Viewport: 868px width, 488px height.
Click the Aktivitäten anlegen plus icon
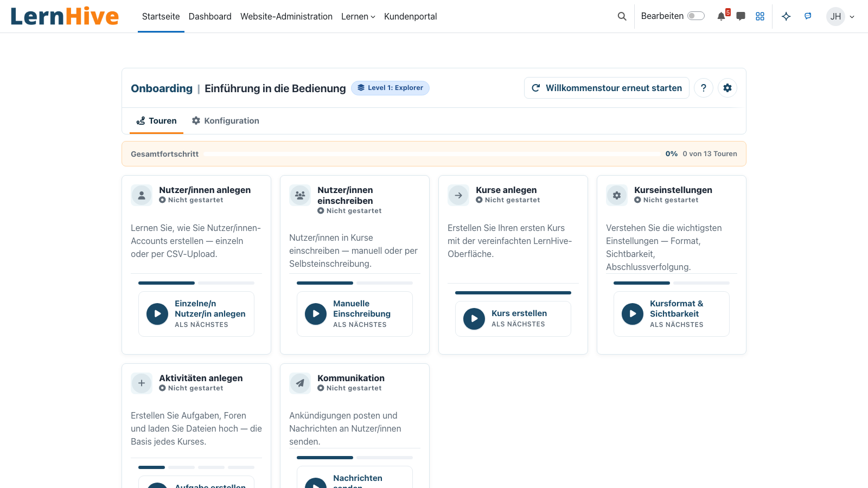pyautogui.click(x=142, y=383)
